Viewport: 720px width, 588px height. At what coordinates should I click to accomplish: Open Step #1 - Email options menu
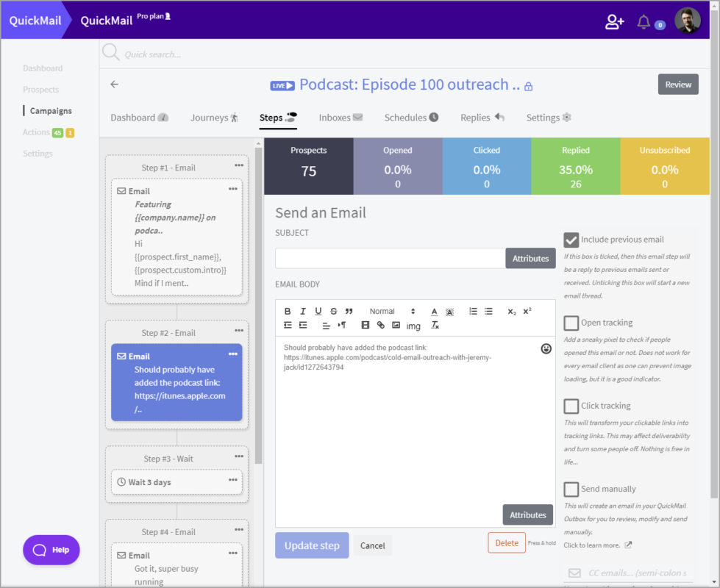coord(239,166)
